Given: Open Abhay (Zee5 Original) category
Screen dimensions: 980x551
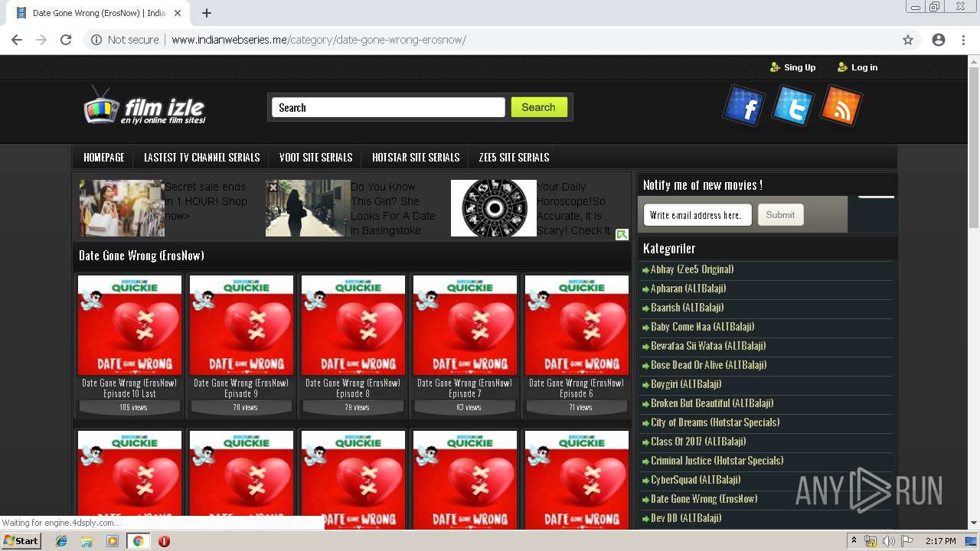Looking at the screenshot, I should click(692, 269).
